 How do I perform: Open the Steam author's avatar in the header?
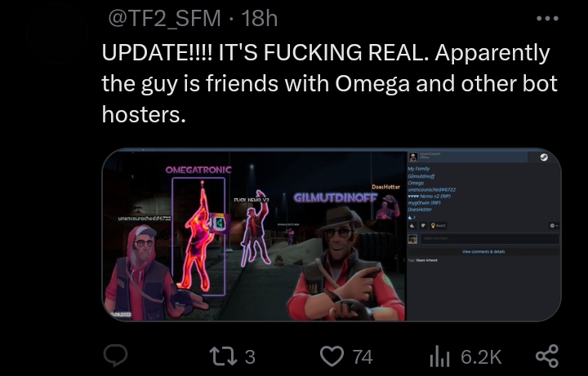click(x=413, y=157)
